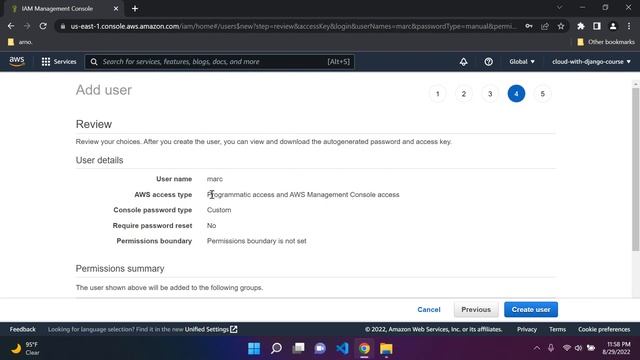The width and height of the screenshot is (640, 360).
Task: Open Windows taskbar search
Action: 276,349
